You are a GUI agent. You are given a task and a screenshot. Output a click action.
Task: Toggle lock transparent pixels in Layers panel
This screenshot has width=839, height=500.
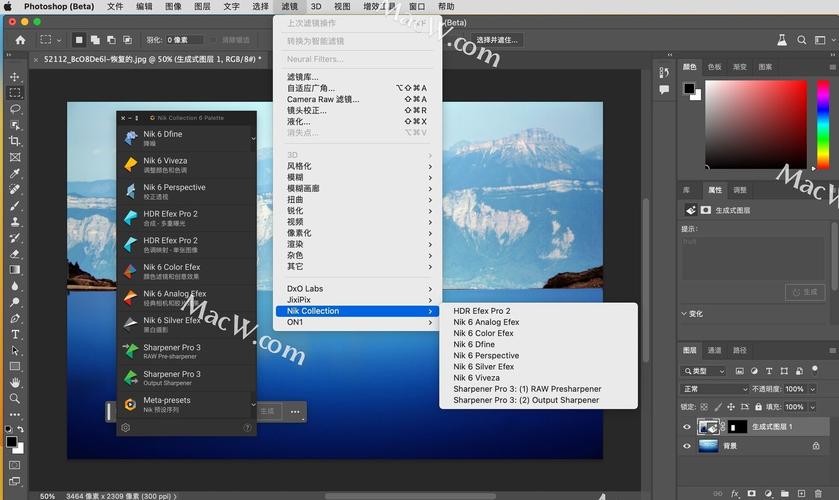[704, 407]
